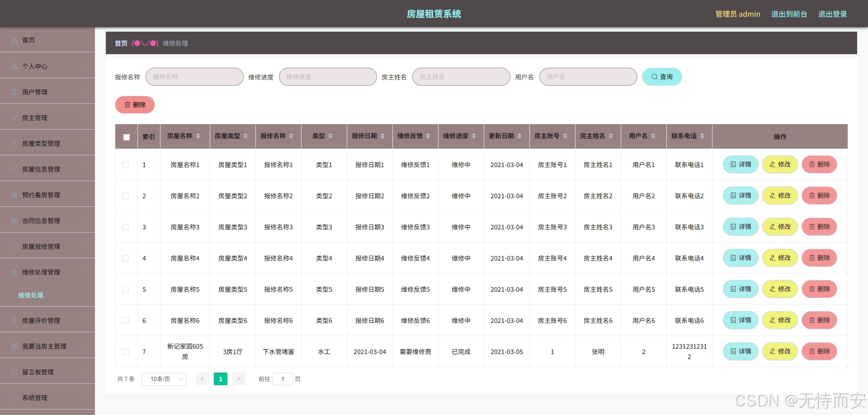868x415 pixels.
Task: Select page 1 in pagination
Action: (221, 379)
